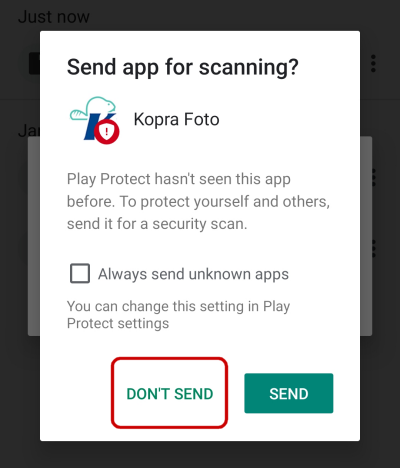Tap the Play Protect settings note
The width and height of the screenshot is (400, 468).
coord(178,315)
